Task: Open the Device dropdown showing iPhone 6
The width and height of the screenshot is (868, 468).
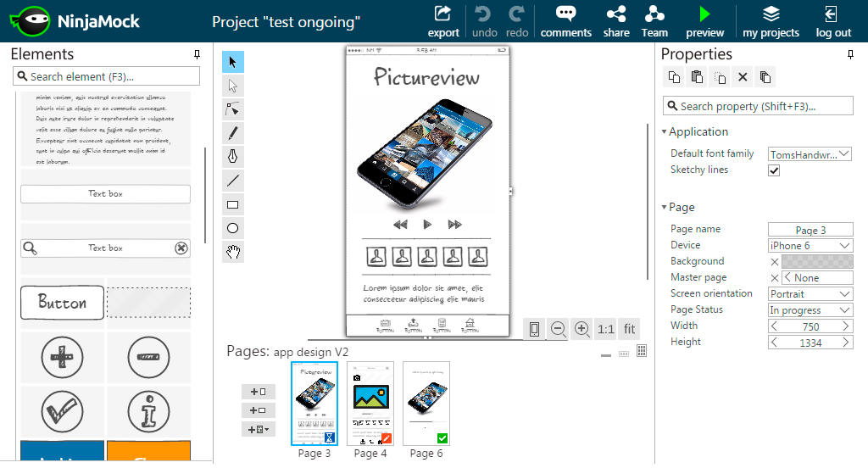Action: (810, 245)
